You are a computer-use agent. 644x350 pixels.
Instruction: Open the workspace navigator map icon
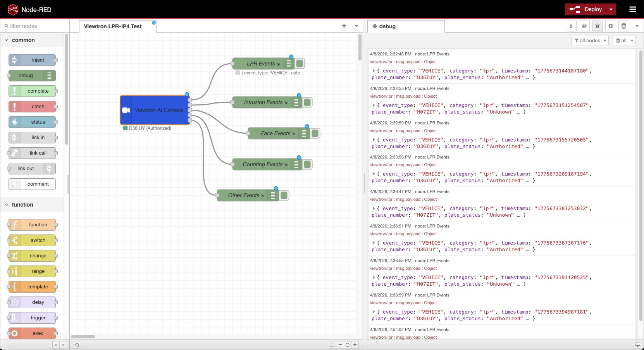[332, 345]
